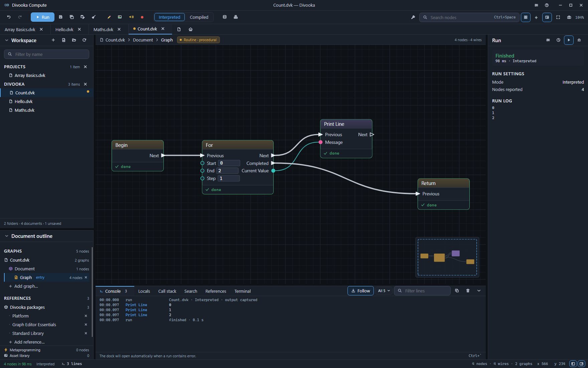Screen dimensions: 588x368
Task: Open the All 5 filter dropdown
Action: 384,291
